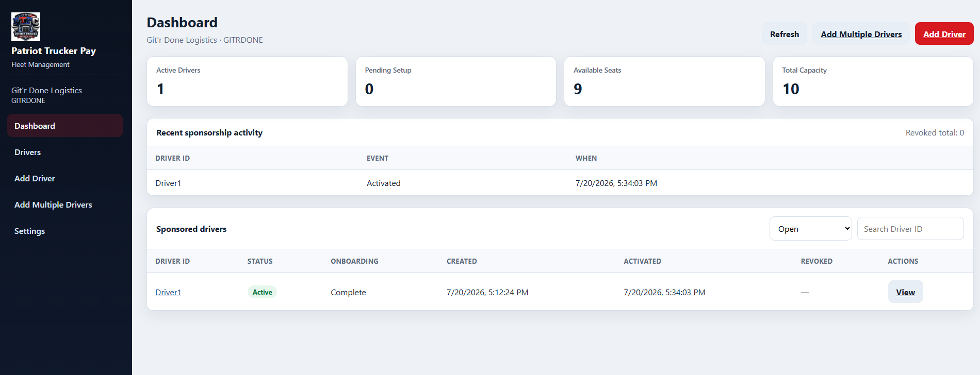
Task: Click the Patriot Trucker Pay logo image
Action: (x=26, y=27)
